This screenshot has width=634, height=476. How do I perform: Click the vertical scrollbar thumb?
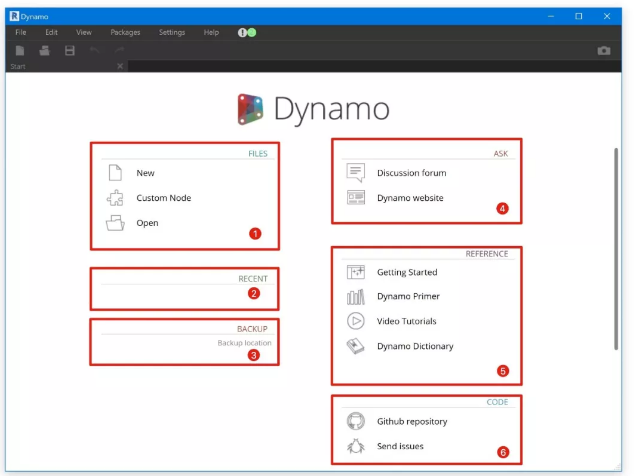pos(616,249)
